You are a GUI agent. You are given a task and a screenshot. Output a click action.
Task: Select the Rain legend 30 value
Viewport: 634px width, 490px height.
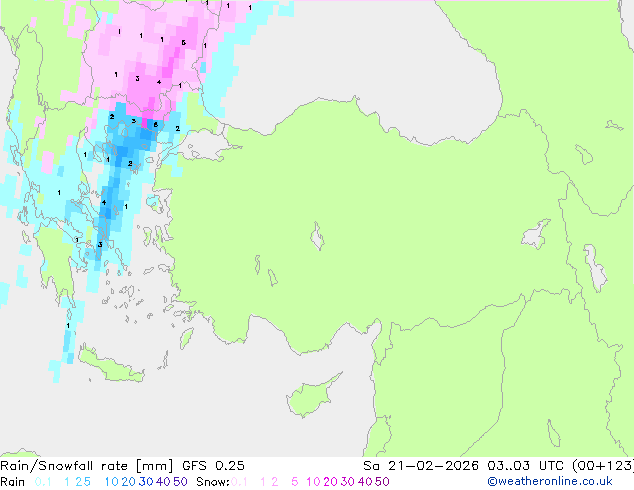tap(146, 482)
